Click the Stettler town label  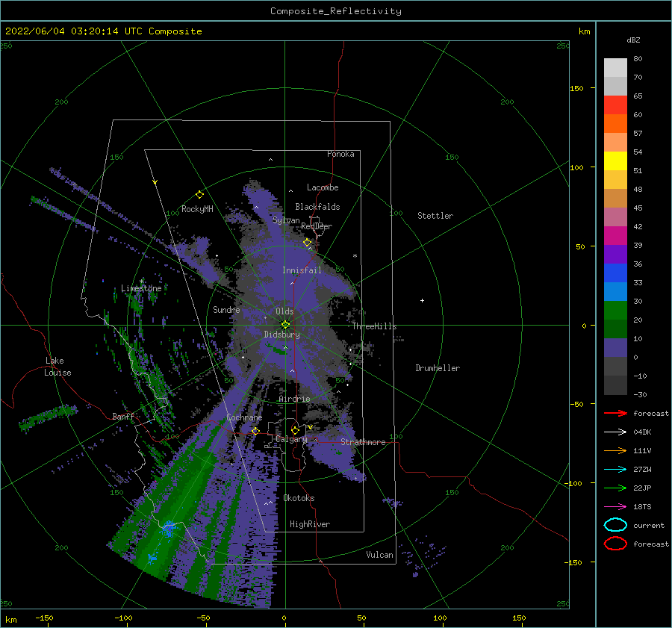(435, 216)
